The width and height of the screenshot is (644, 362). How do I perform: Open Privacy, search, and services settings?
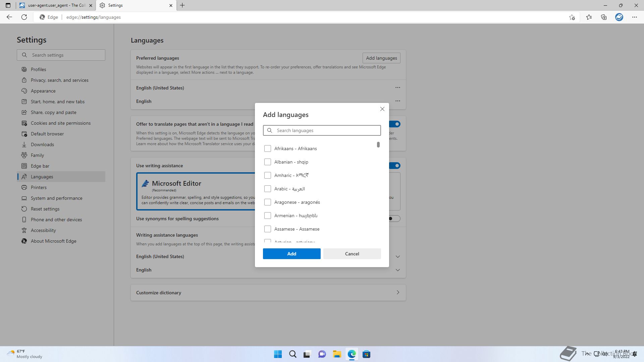[61, 80]
